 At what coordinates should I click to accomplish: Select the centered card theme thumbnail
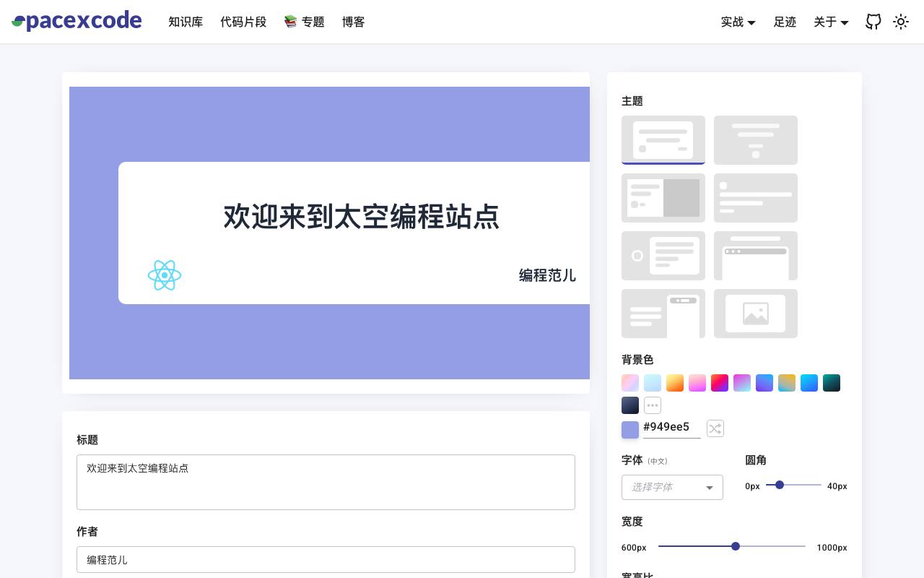663,140
